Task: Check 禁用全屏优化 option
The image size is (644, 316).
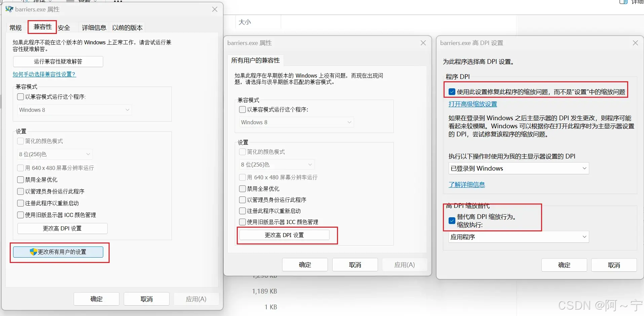Action: pyautogui.click(x=20, y=180)
